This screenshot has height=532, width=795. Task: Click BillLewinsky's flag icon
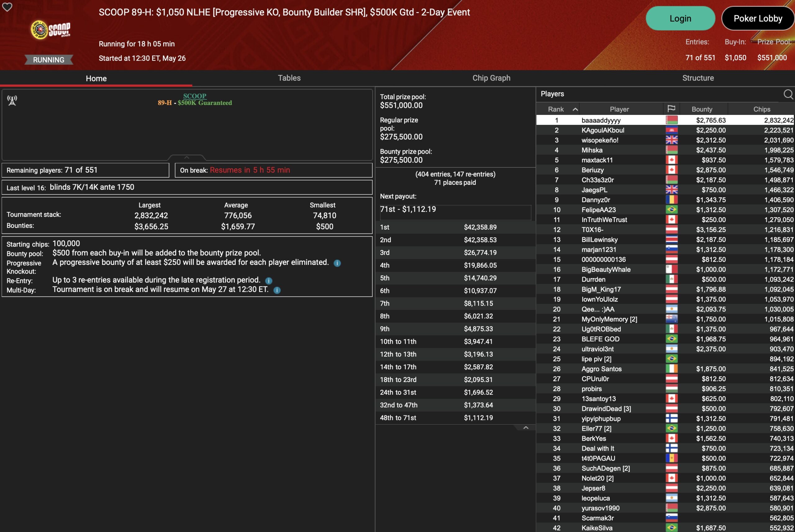[671, 239]
